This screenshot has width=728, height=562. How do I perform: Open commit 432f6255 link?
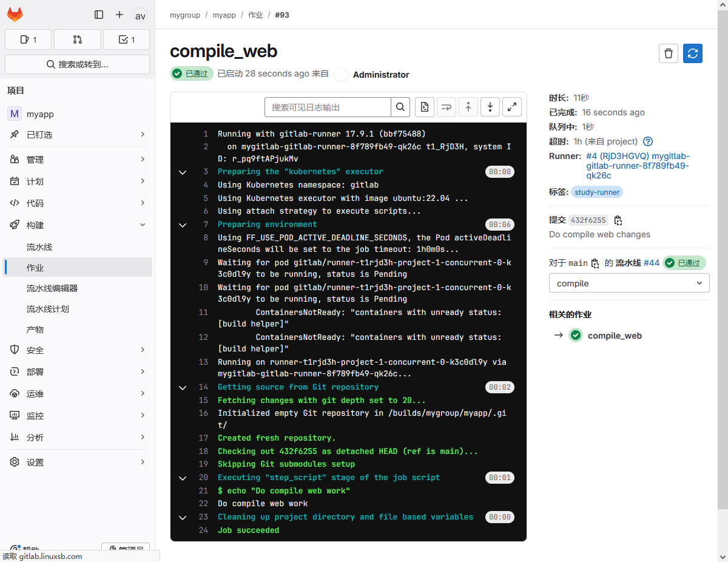click(588, 220)
